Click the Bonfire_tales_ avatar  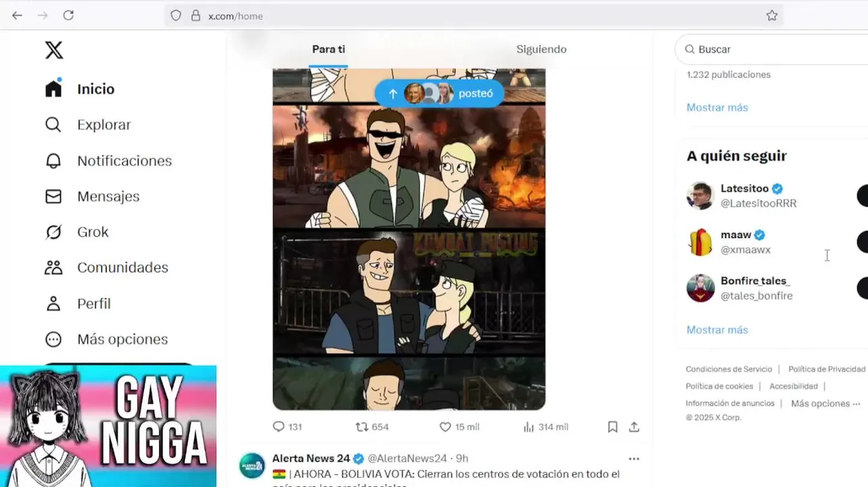point(700,288)
